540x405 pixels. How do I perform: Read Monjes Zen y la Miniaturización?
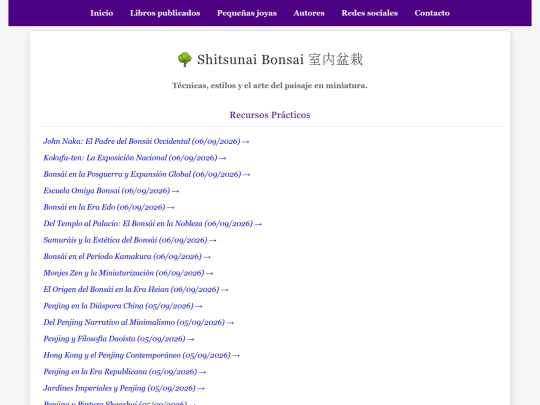point(128,273)
